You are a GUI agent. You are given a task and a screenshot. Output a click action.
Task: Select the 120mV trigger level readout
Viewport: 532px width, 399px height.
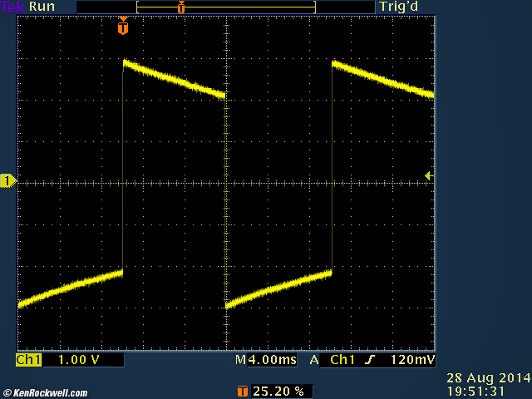coord(411,361)
